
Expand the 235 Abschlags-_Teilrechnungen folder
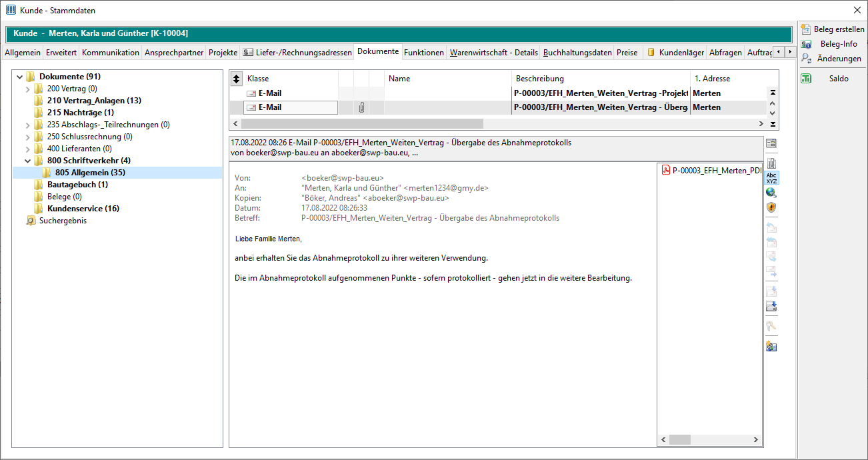click(x=27, y=125)
